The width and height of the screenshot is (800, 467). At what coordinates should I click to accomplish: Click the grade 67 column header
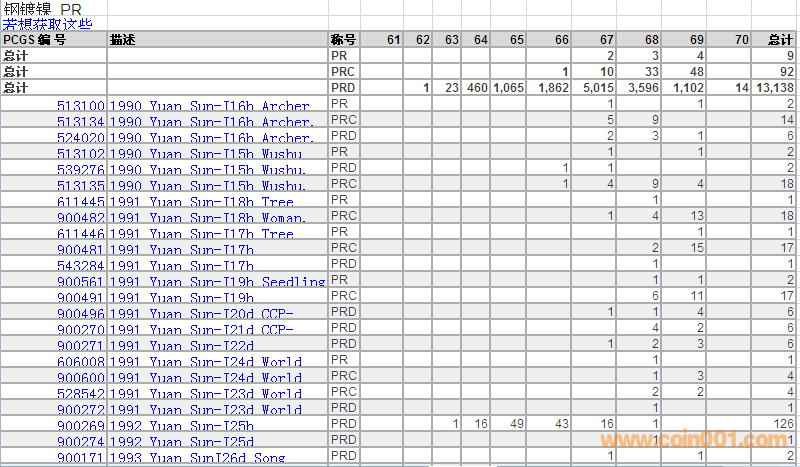coord(607,40)
